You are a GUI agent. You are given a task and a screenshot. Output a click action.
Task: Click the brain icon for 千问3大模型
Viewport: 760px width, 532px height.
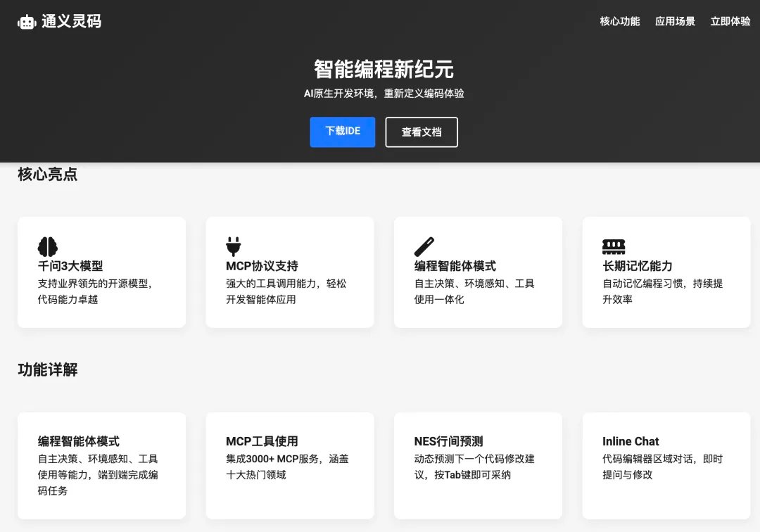pyautogui.click(x=48, y=246)
